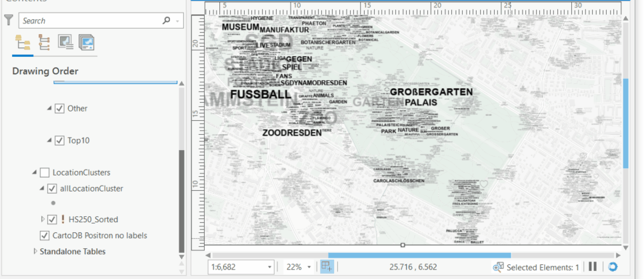644x279 pixels.
Task: Collapse the LocationClusters group
Action: pyautogui.click(x=35, y=172)
